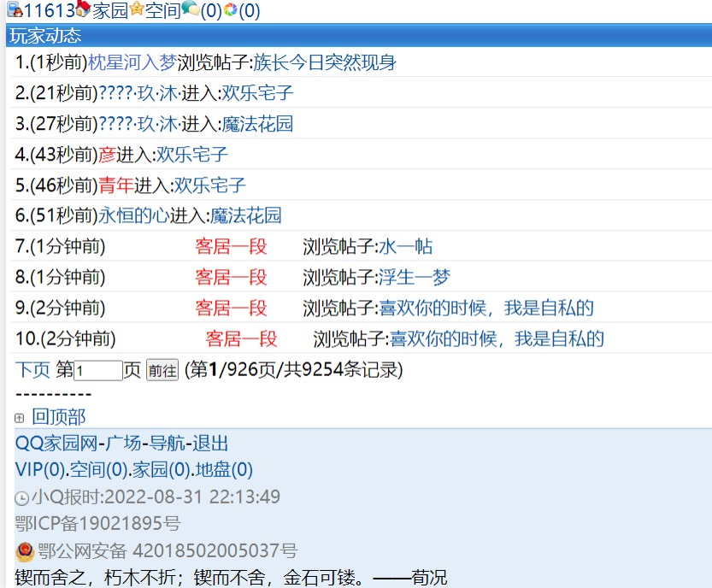
Task: Open the post 浮生一梦
Action: (x=415, y=277)
